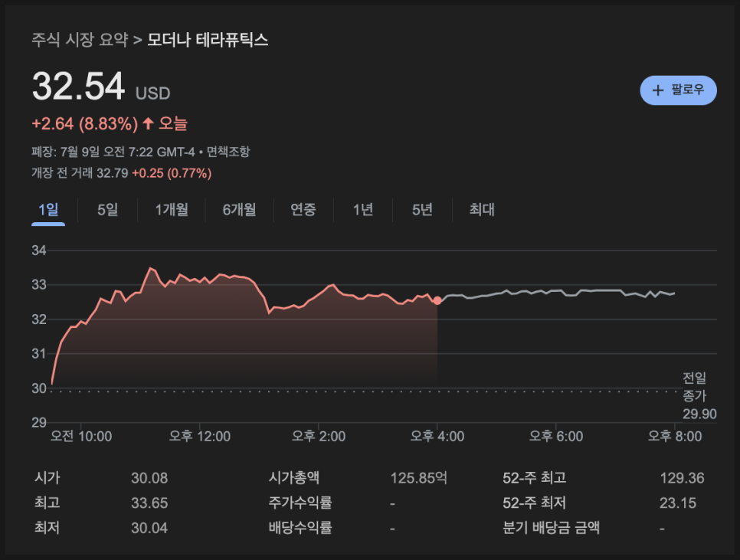Select the 1일 chart tab
This screenshot has height=560, width=740.
48,209
